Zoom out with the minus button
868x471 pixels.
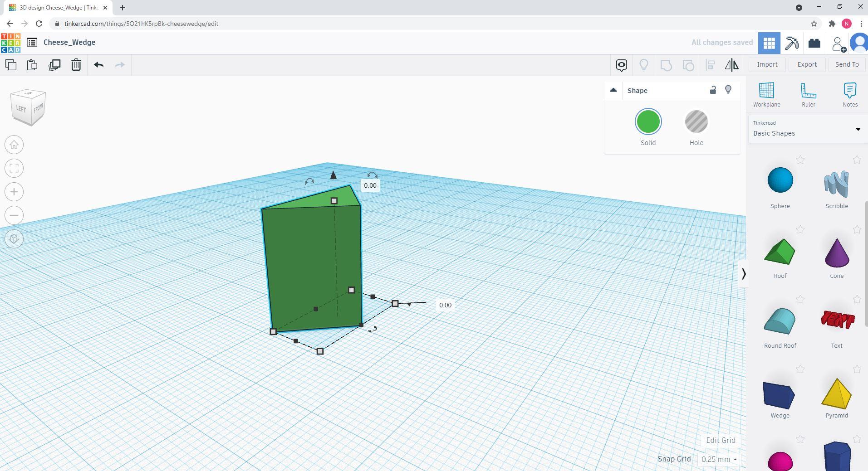[x=14, y=215]
